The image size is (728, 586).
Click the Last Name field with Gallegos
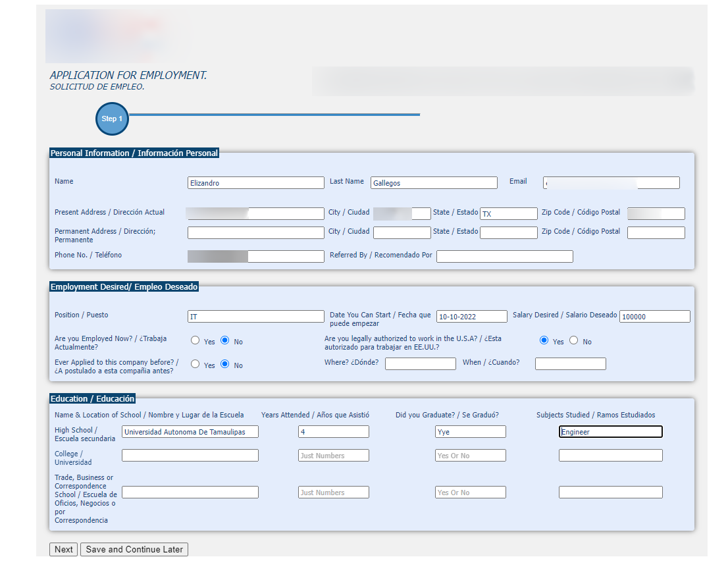(x=434, y=182)
